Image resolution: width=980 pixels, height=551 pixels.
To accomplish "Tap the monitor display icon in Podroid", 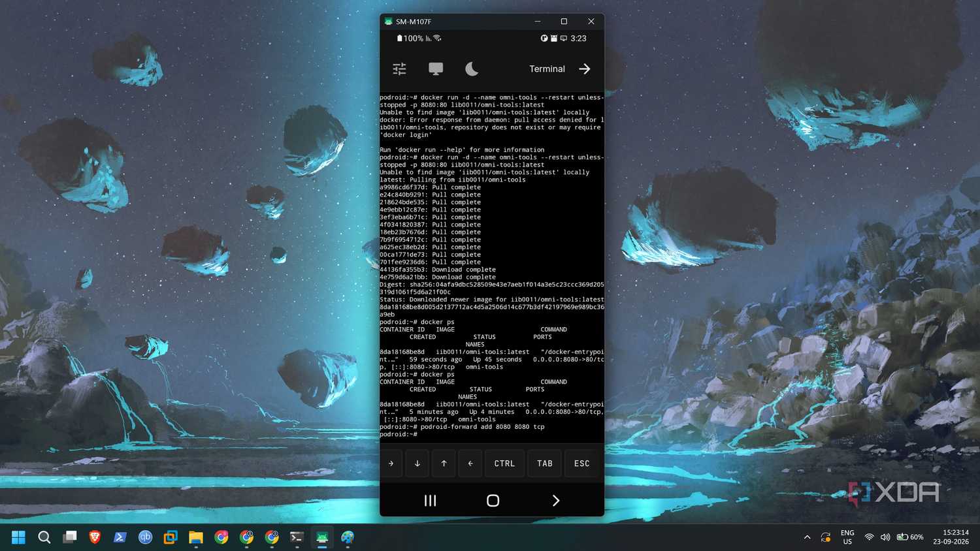I will click(436, 69).
